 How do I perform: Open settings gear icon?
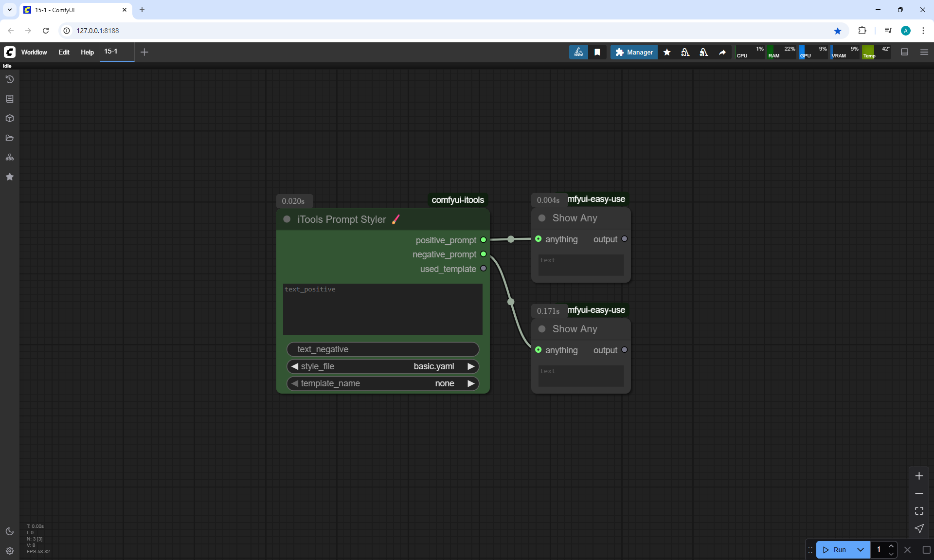click(x=10, y=551)
